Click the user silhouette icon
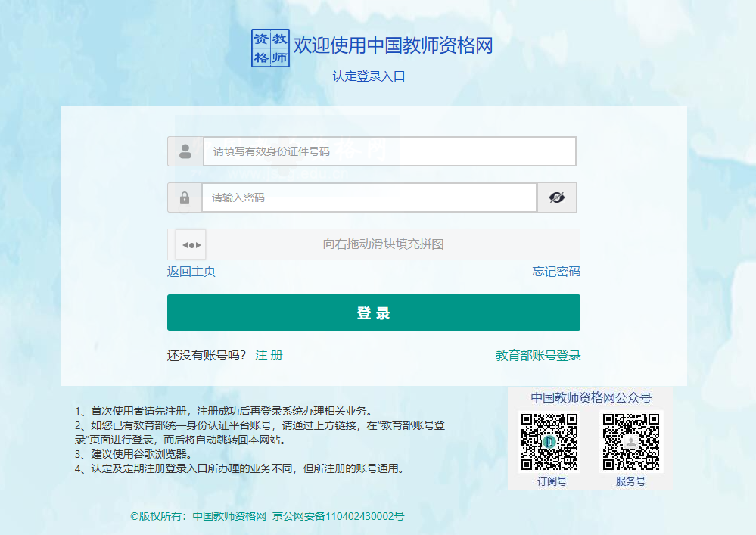 click(185, 151)
